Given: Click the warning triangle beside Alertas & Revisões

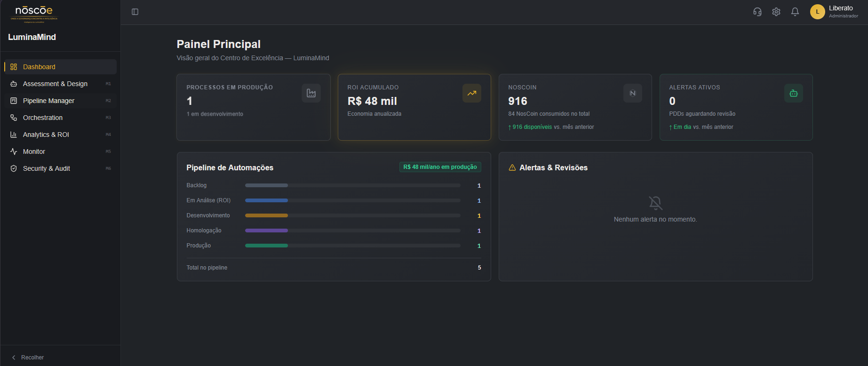Looking at the screenshot, I should [x=512, y=167].
